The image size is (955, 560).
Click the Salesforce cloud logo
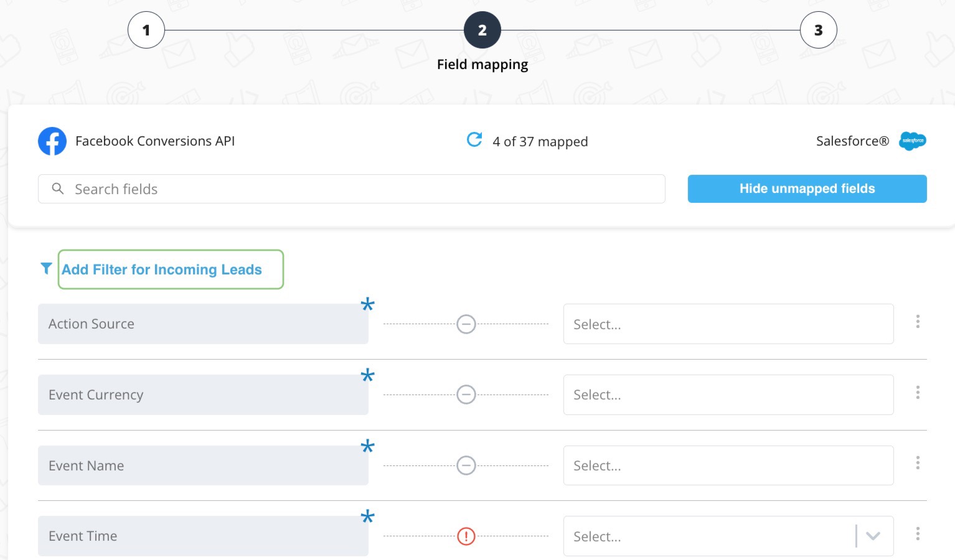[x=913, y=141]
